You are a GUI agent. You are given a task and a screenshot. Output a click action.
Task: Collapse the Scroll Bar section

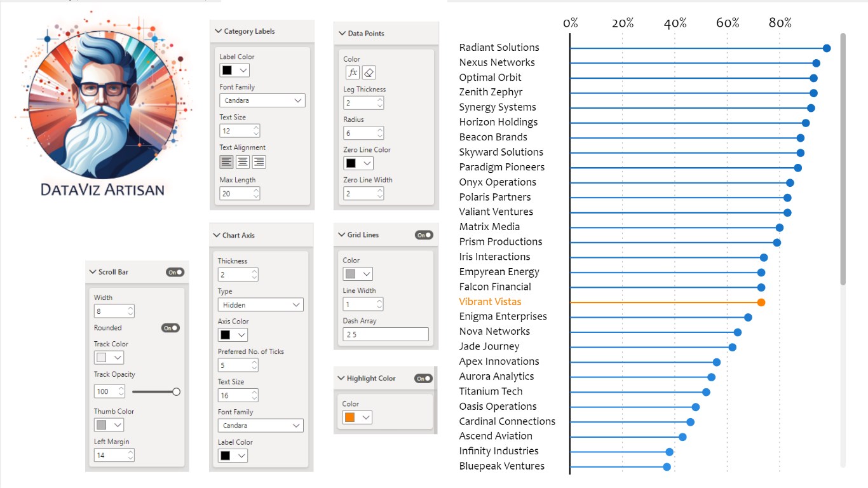point(93,272)
